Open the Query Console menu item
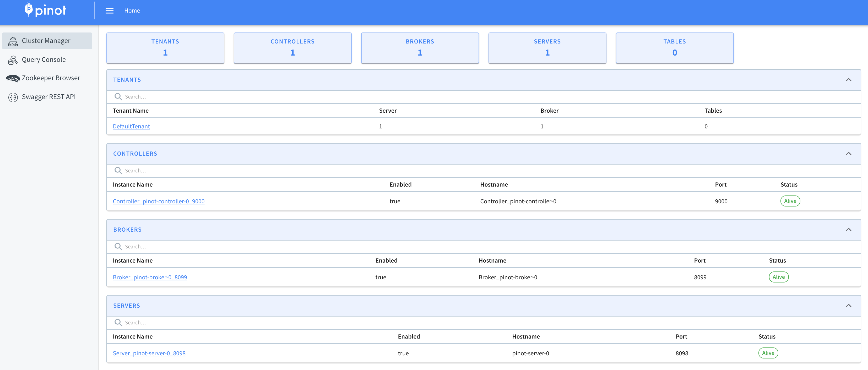The height and width of the screenshot is (370, 868). tap(44, 60)
